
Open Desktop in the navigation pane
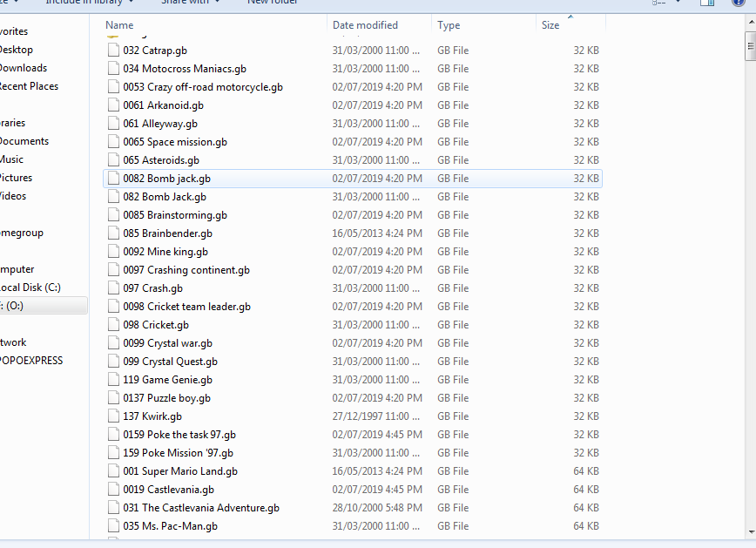point(16,50)
